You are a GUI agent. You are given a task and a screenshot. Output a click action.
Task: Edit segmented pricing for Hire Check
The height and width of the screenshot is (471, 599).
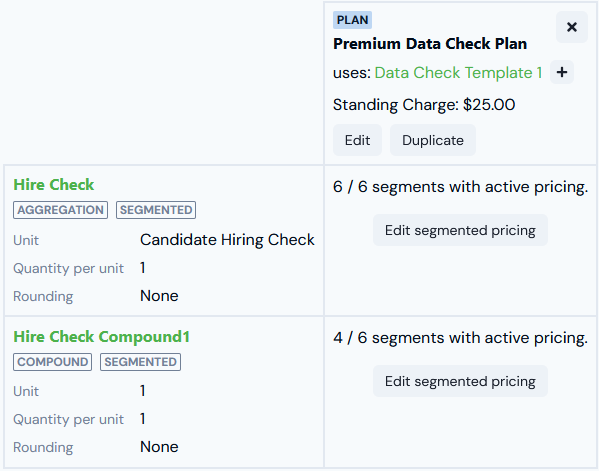460,230
